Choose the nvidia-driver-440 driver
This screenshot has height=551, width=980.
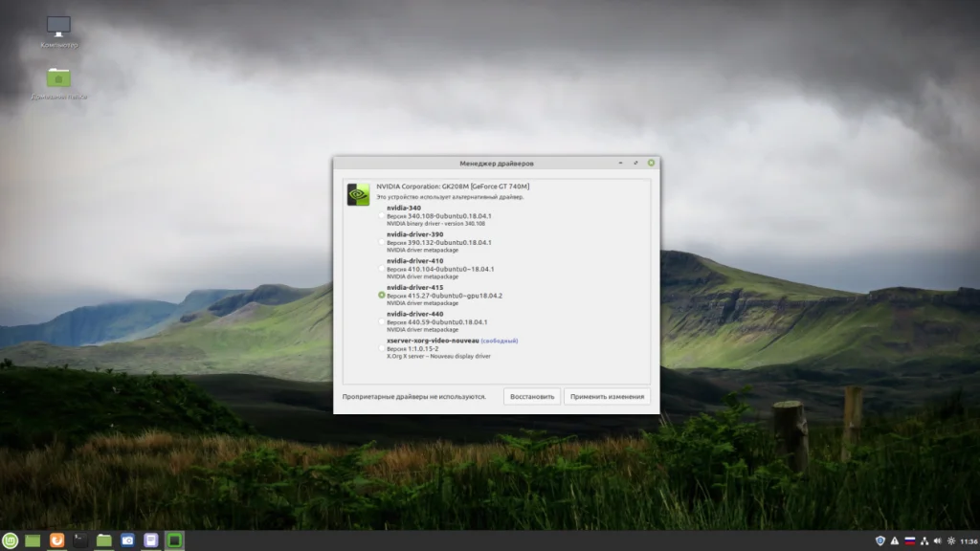coord(381,321)
